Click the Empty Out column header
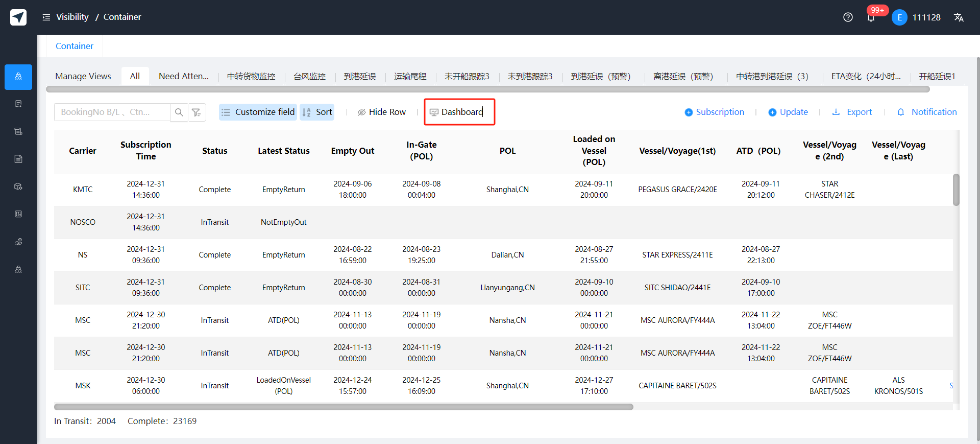The height and width of the screenshot is (444, 980). [353, 151]
